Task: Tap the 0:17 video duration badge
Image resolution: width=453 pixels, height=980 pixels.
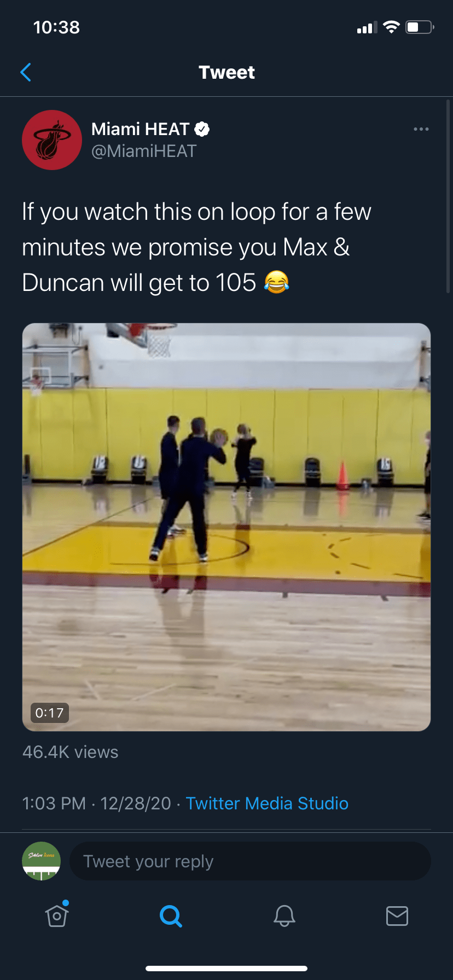Action: point(49,713)
